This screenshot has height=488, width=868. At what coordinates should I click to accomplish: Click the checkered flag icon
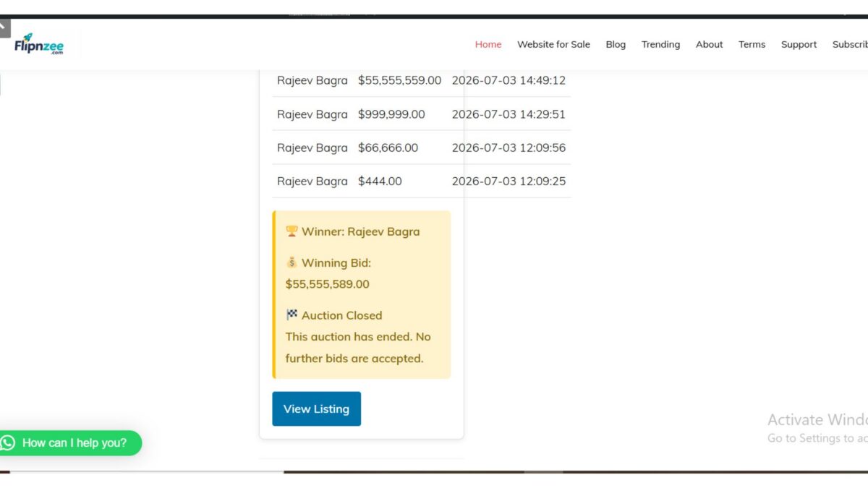292,314
